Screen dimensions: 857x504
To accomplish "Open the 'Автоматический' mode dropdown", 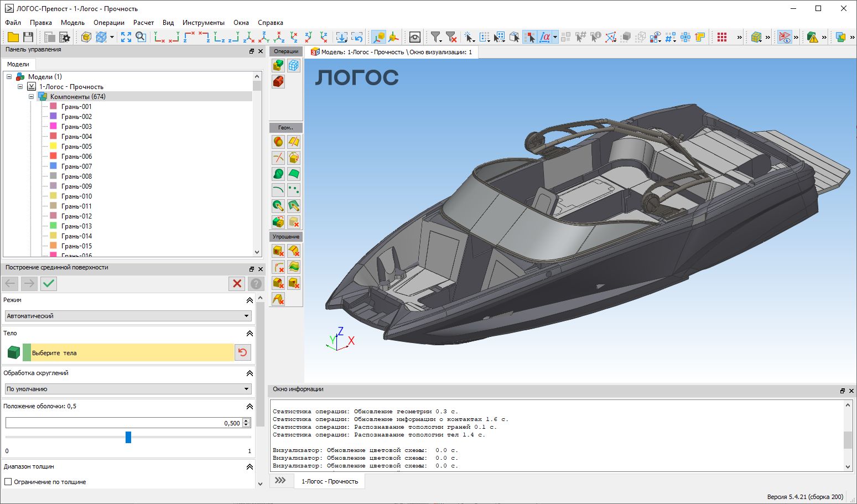I will coord(128,316).
